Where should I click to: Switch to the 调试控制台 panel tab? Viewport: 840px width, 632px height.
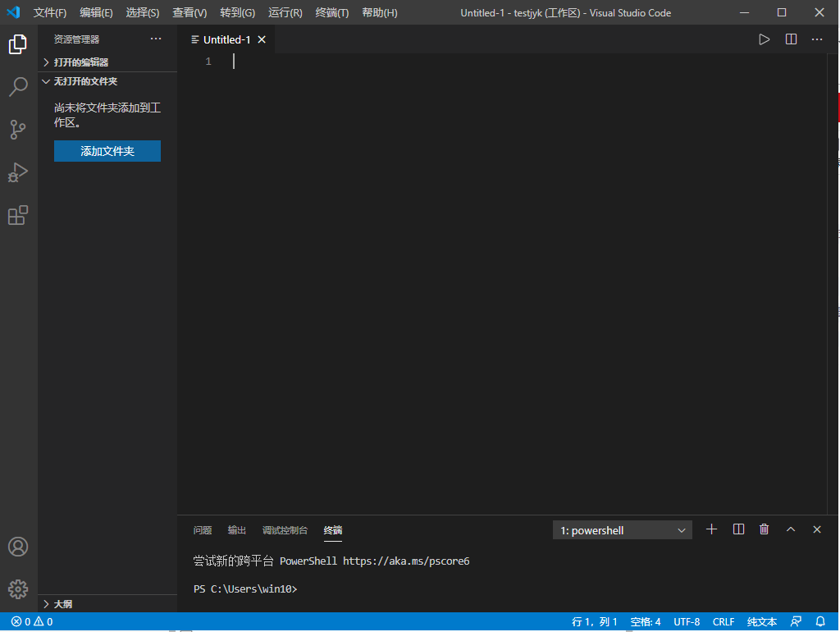click(x=285, y=530)
